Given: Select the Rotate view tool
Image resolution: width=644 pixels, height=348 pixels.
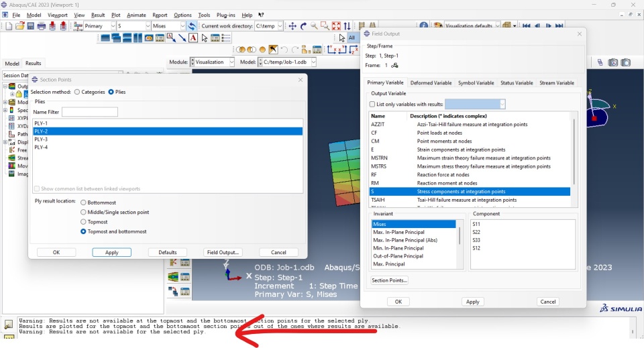Looking at the screenshot, I should click(x=303, y=26).
